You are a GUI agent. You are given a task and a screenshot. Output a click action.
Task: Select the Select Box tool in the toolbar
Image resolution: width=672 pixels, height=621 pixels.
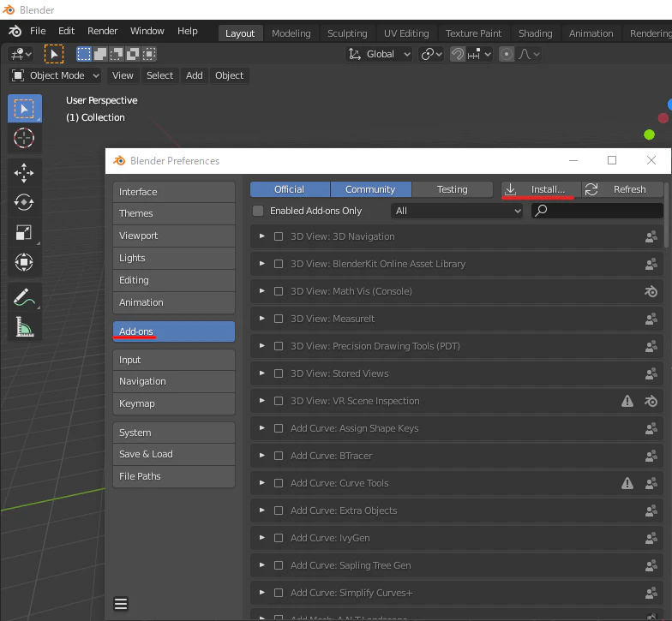click(24, 108)
